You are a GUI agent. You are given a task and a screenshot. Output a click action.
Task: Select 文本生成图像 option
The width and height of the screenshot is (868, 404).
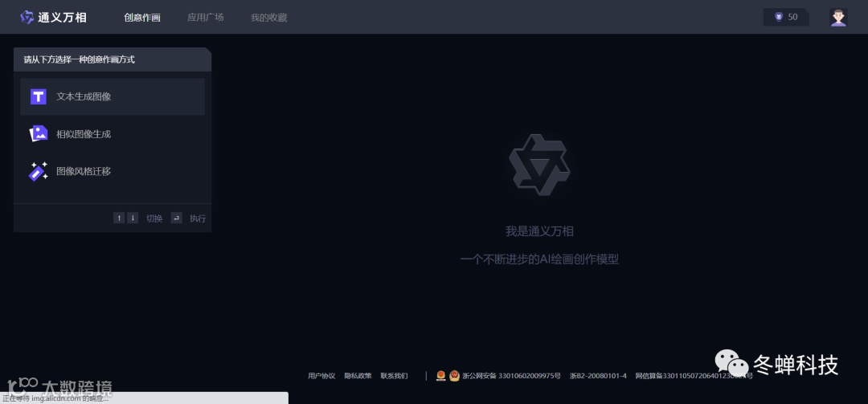(x=113, y=96)
